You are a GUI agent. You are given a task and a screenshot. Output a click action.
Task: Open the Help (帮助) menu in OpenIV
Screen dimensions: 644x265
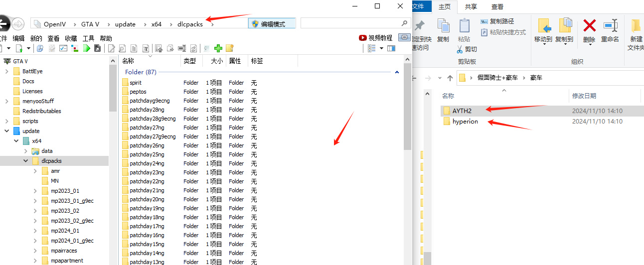(106, 38)
